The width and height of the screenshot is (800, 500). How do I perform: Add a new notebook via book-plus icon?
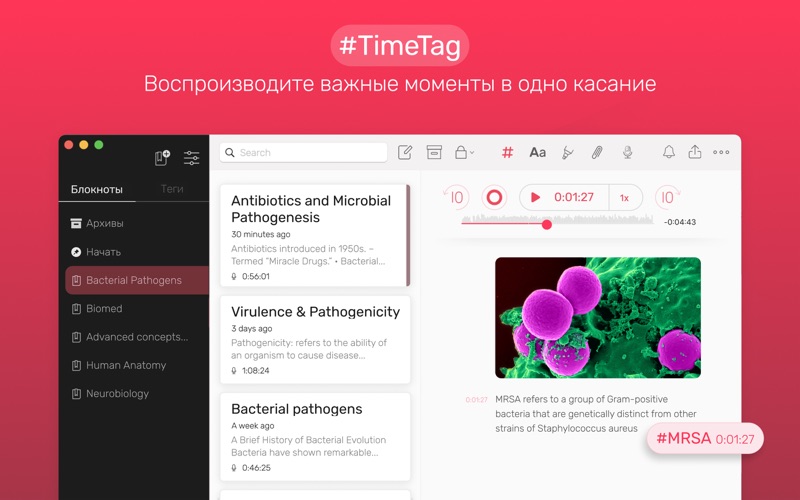click(x=162, y=157)
